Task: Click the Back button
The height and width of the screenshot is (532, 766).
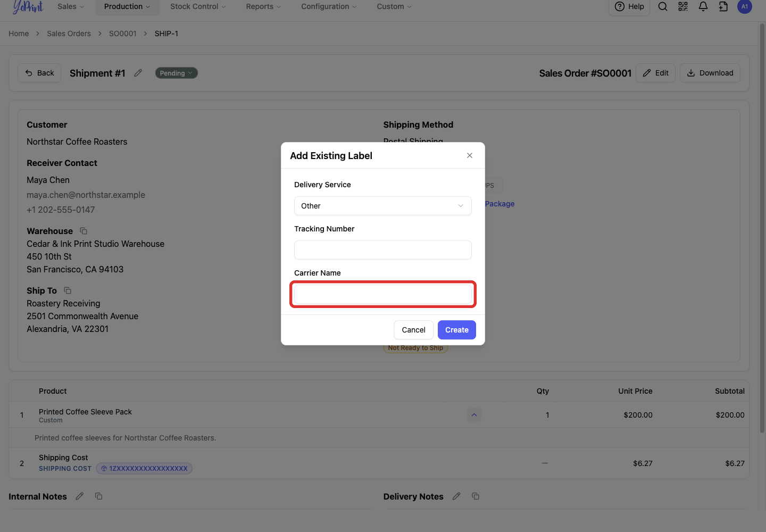Action: [40, 73]
